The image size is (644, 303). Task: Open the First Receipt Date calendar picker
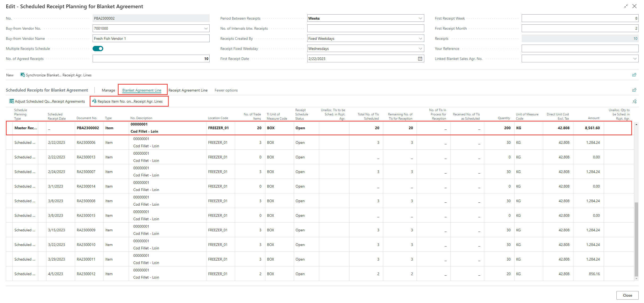coord(420,59)
